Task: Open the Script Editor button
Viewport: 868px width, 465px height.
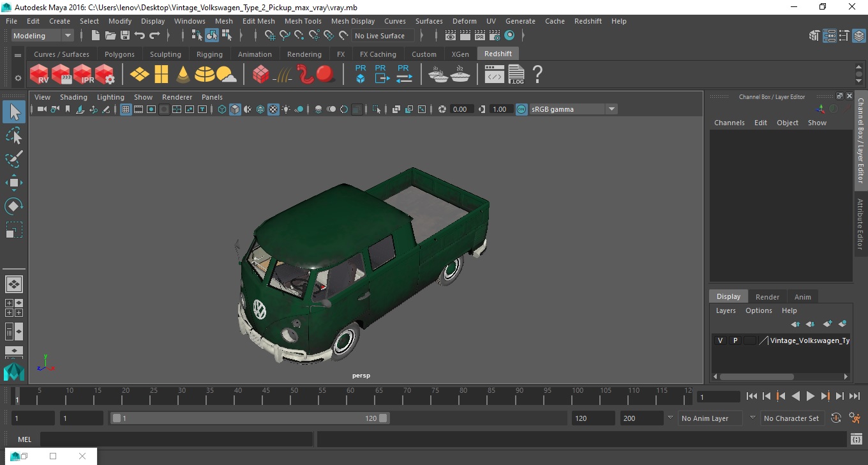Action: [857, 439]
